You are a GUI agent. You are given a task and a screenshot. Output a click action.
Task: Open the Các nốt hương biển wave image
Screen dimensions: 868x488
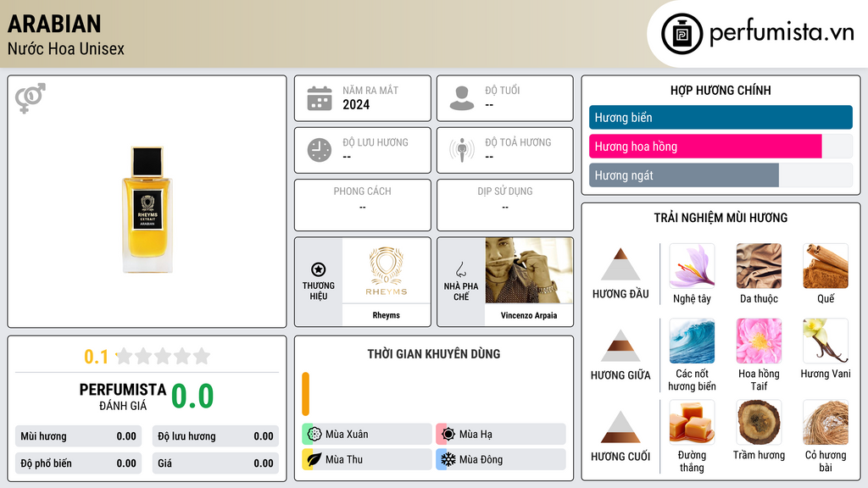pos(692,341)
